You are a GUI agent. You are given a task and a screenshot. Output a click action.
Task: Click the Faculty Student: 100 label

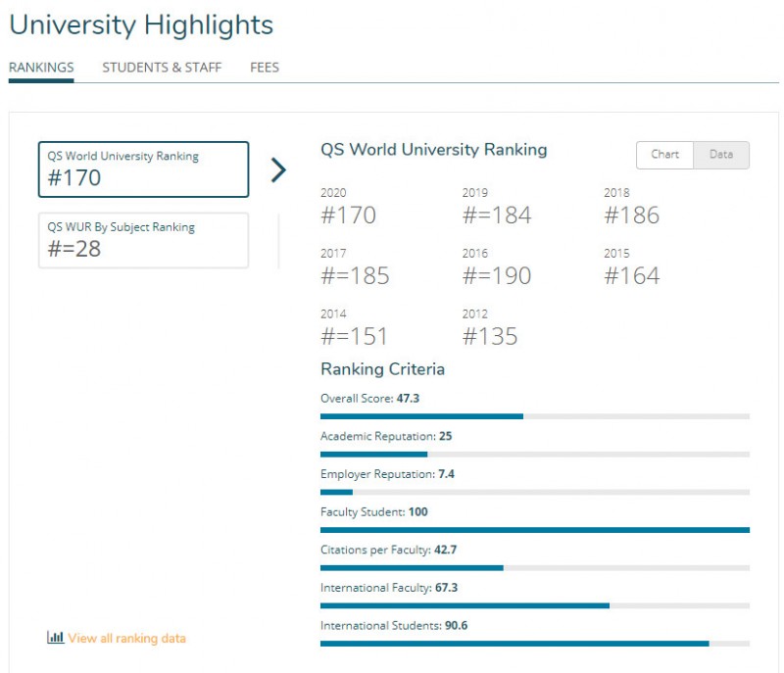(374, 512)
